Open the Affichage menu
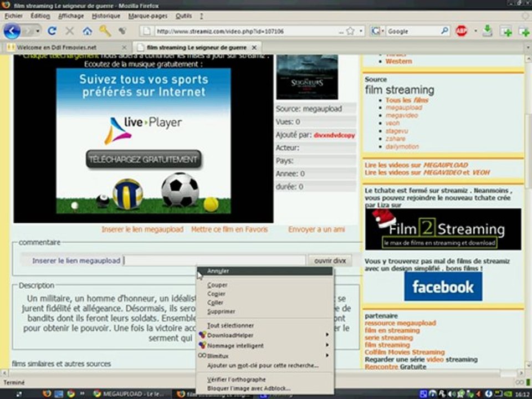 point(71,16)
